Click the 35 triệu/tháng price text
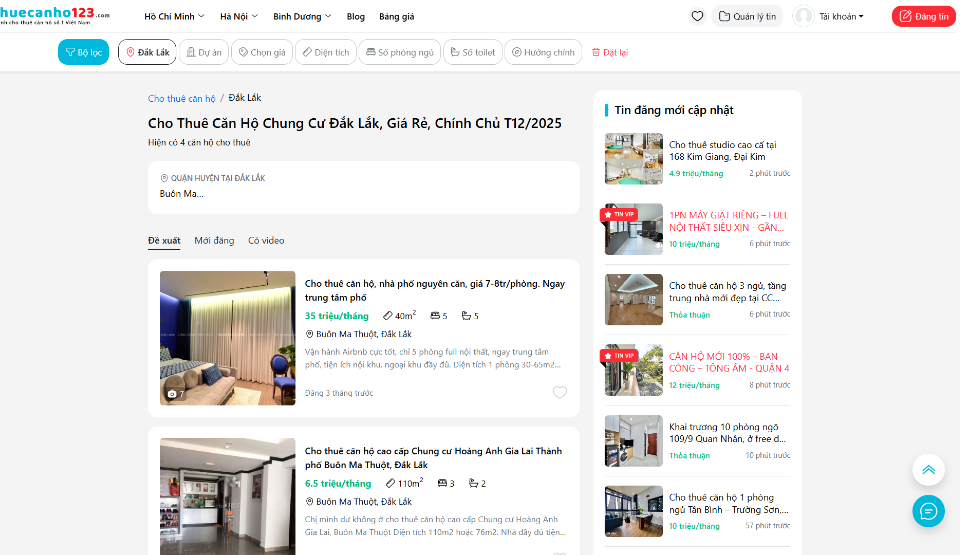Image resolution: width=960 pixels, height=555 pixels. coord(337,316)
